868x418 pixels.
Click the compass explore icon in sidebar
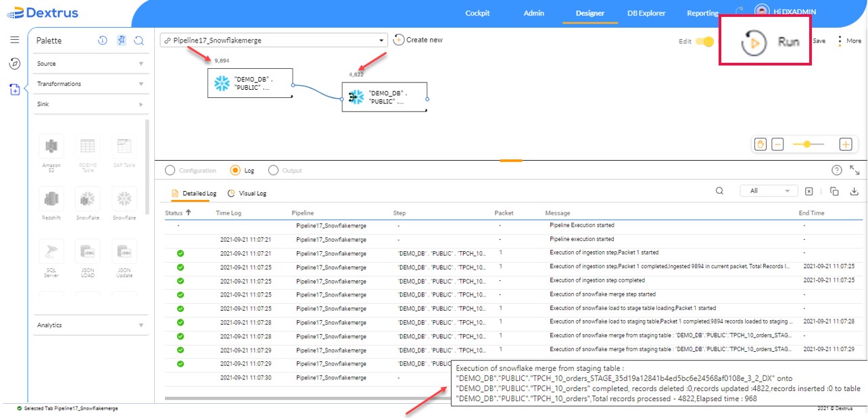14,63
